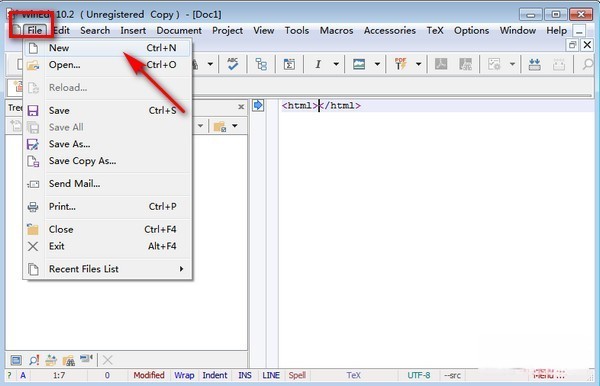
Task: Choose Print... from the File menu
Action: 107,207
